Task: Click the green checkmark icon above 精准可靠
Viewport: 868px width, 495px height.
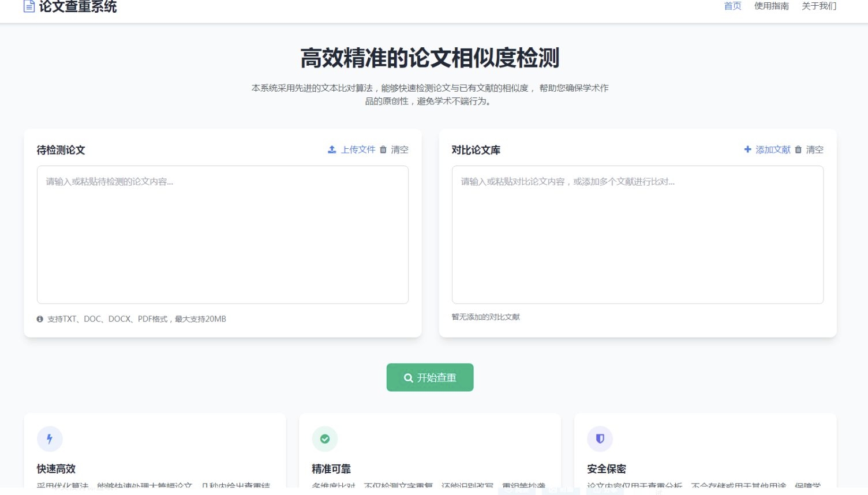Action: pos(325,438)
